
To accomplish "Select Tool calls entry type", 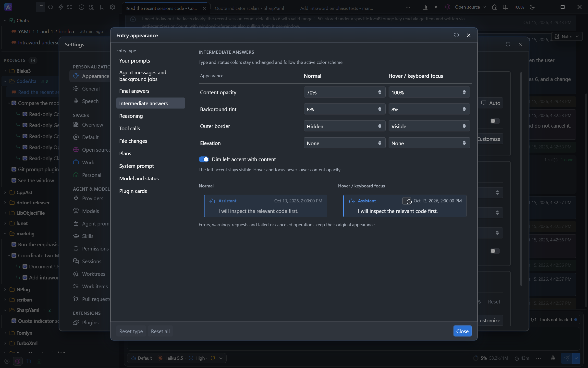I will tap(150, 128).
